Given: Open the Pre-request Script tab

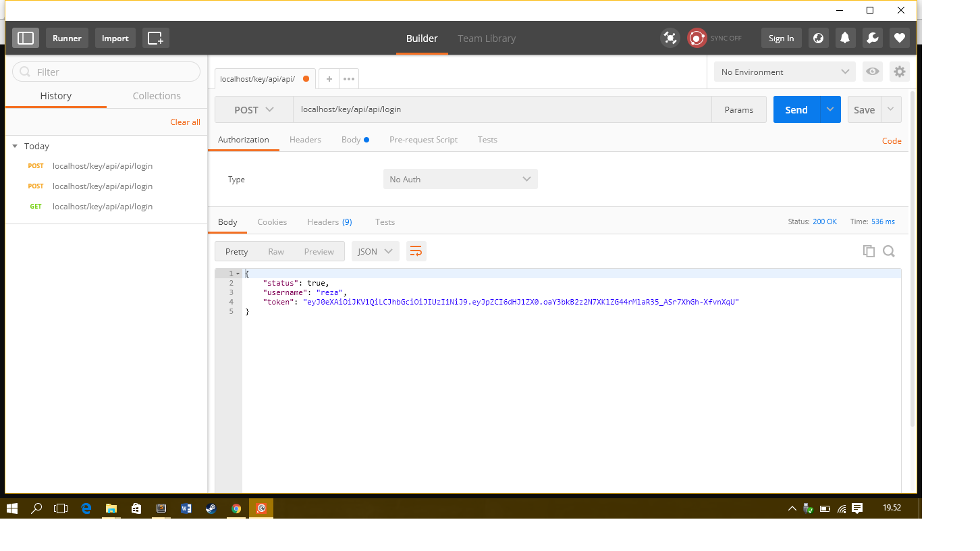Looking at the screenshot, I should pyautogui.click(x=423, y=140).
